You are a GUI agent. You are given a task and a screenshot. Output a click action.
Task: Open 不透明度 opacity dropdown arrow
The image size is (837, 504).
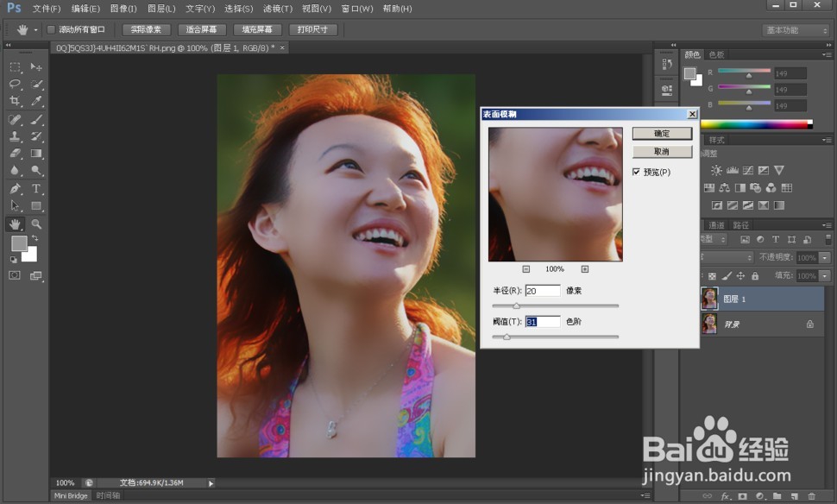825,258
